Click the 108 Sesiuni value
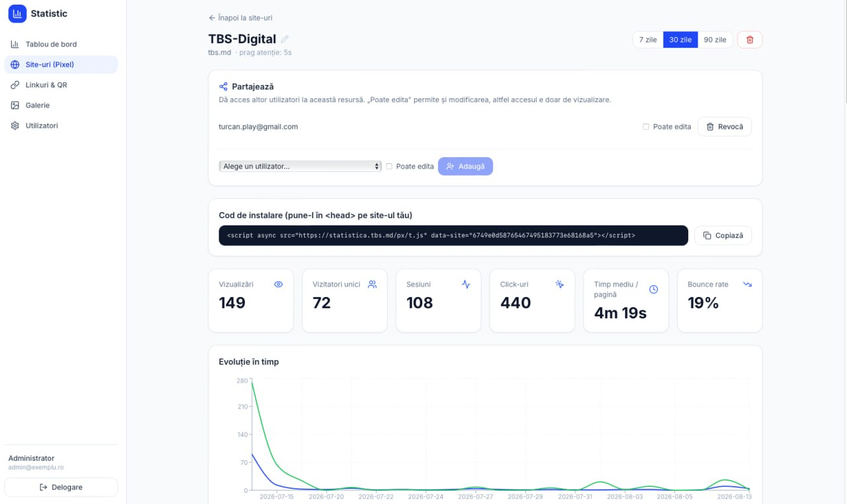The image size is (847, 504). point(420,303)
